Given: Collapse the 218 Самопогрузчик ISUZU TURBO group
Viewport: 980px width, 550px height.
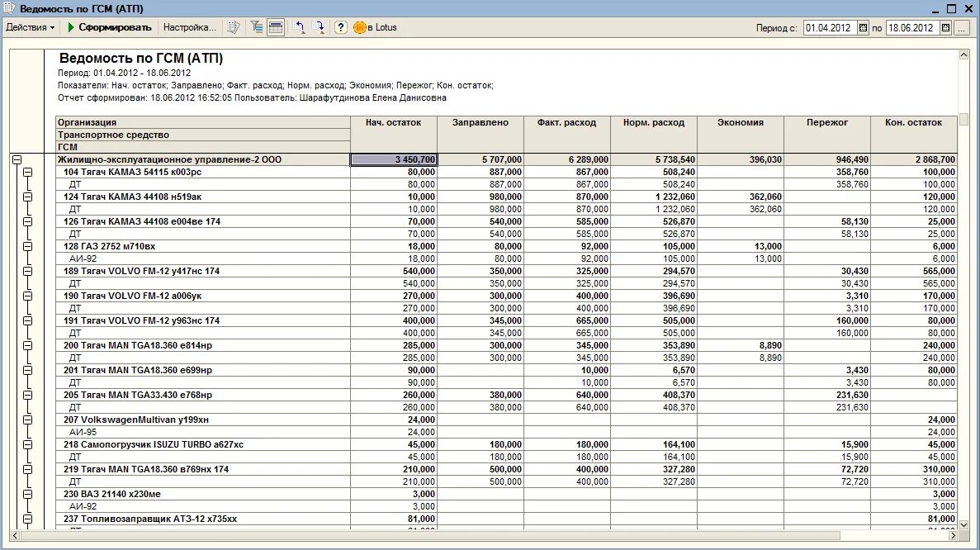Looking at the screenshot, I should pyautogui.click(x=27, y=444).
